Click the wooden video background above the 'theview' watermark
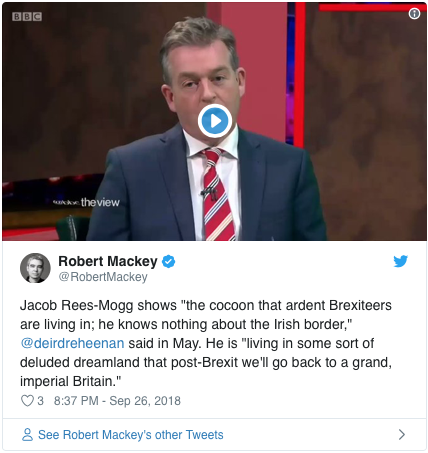Viewport: 428px width, 453px height. click(67, 100)
